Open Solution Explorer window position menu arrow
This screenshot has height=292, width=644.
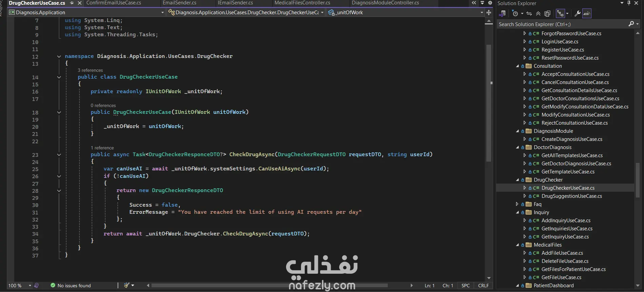[622, 3]
